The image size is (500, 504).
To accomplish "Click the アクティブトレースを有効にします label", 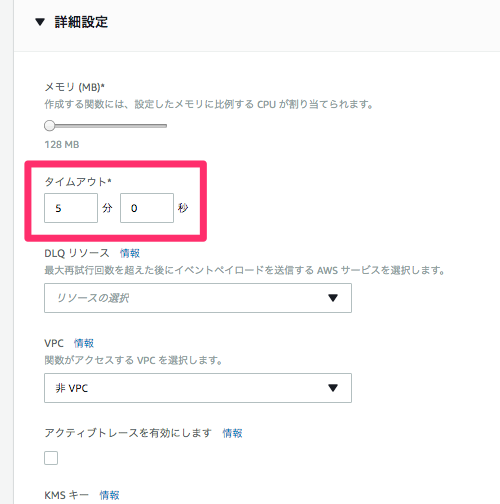I will click(128, 433).
